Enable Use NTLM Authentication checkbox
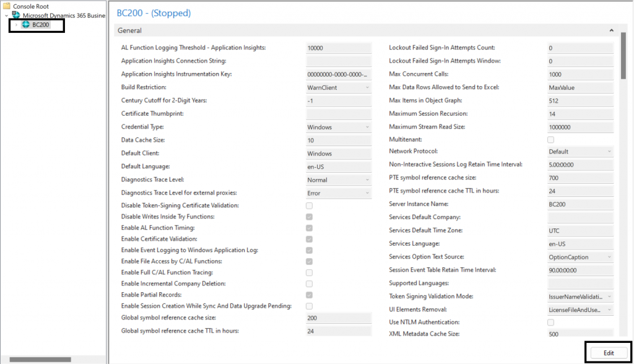This screenshot has width=634, height=364. point(551,323)
